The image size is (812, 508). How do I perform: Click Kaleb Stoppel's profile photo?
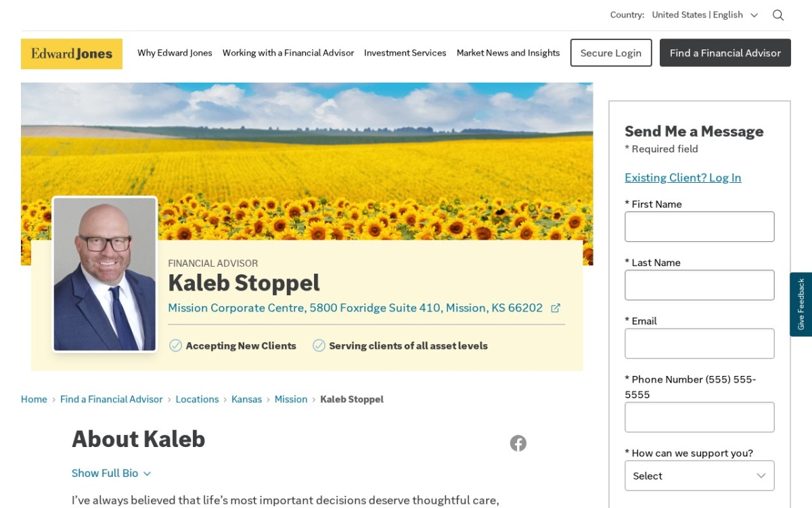tap(105, 274)
